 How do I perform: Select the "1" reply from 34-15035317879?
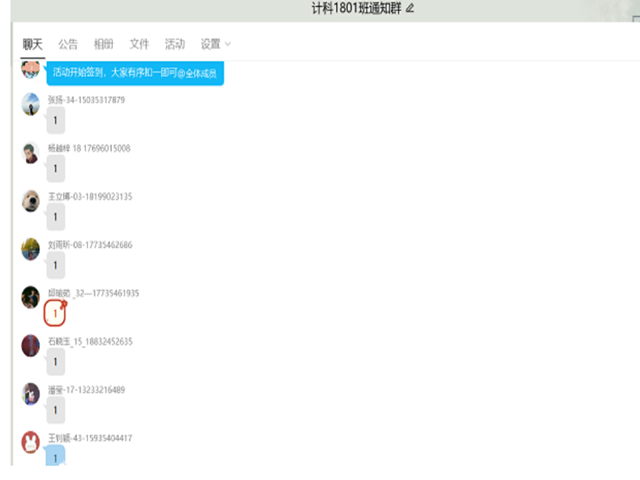click(x=56, y=120)
